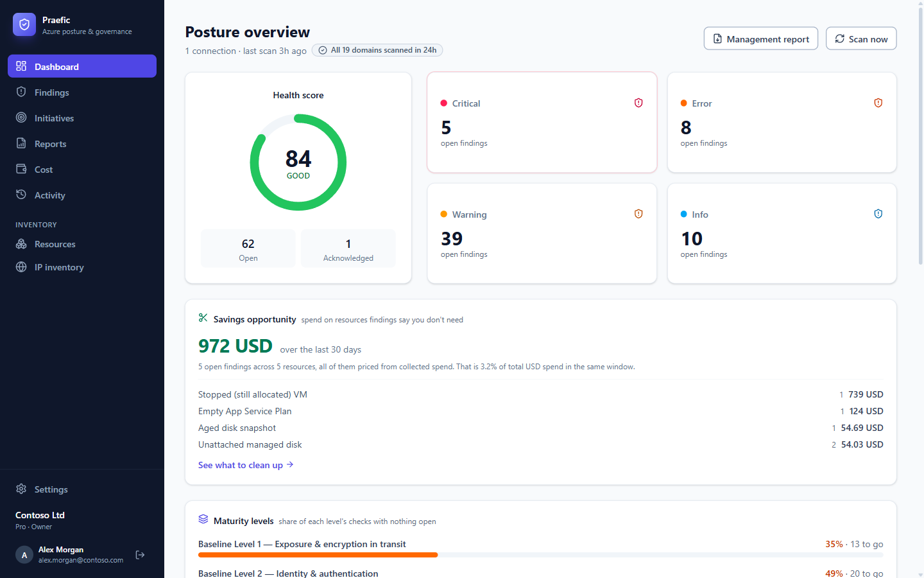Click the health score 84 gauge ring
The image size is (924, 578).
[x=298, y=162]
